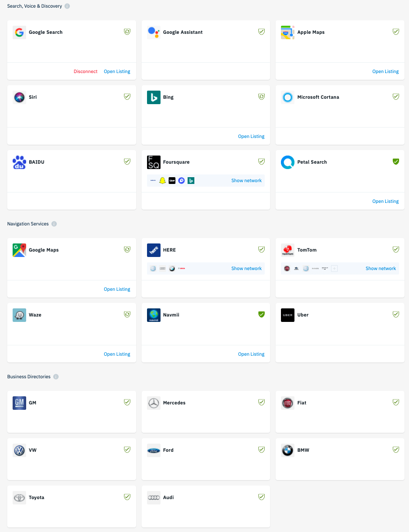
Task: Click the Siri logo icon
Action: click(x=19, y=97)
